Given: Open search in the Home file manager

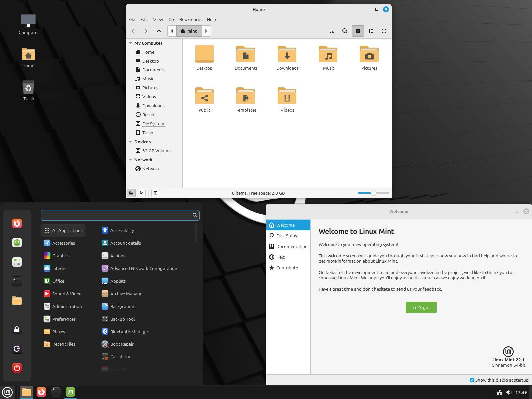Looking at the screenshot, I should [x=345, y=31].
